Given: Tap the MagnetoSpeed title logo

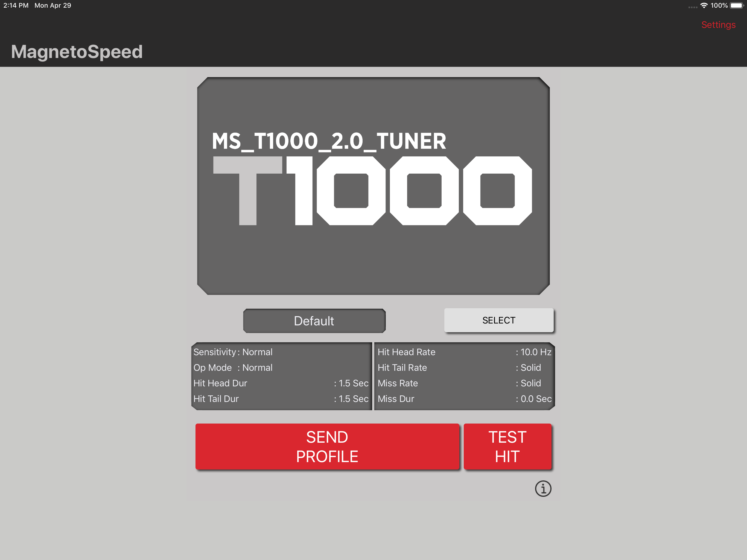Looking at the screenshot, I should coord(77,52).
